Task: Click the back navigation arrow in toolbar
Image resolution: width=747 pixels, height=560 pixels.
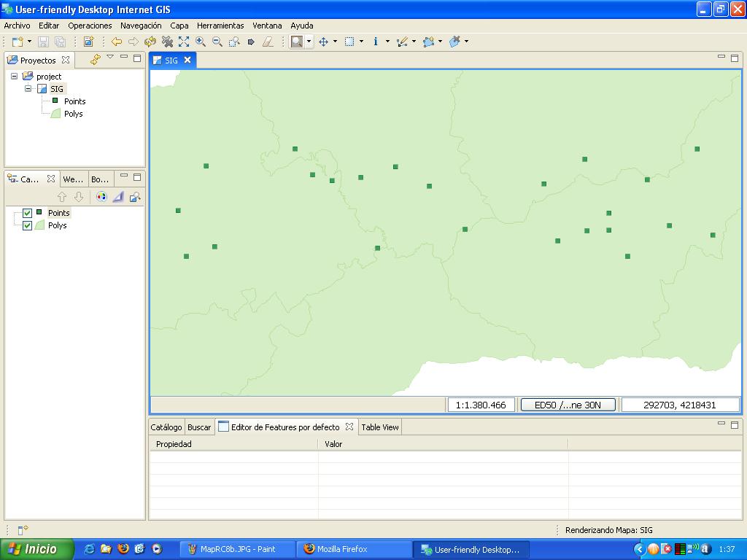Action: (117, 42)
